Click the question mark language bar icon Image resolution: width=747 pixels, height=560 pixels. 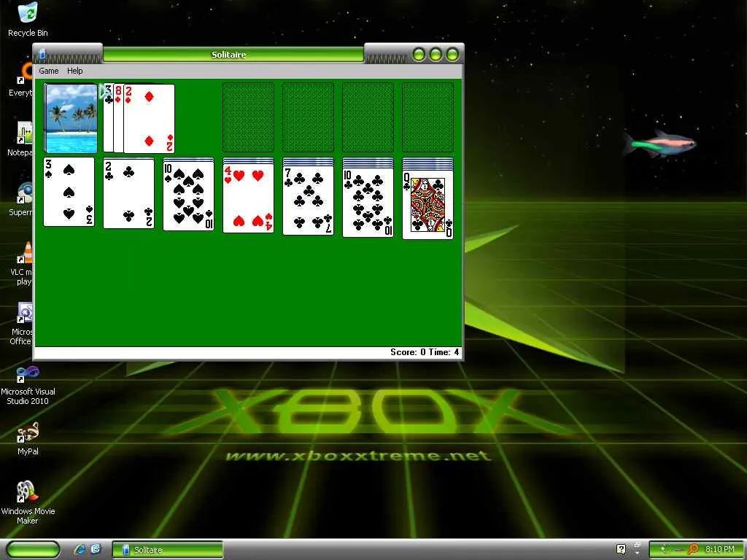coord(621,549)
